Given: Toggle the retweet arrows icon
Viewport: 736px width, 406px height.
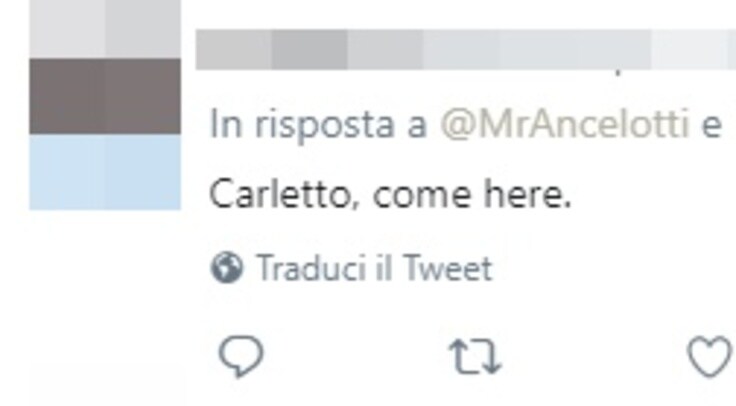Looking at the screenshot, I should coord(475,357).
